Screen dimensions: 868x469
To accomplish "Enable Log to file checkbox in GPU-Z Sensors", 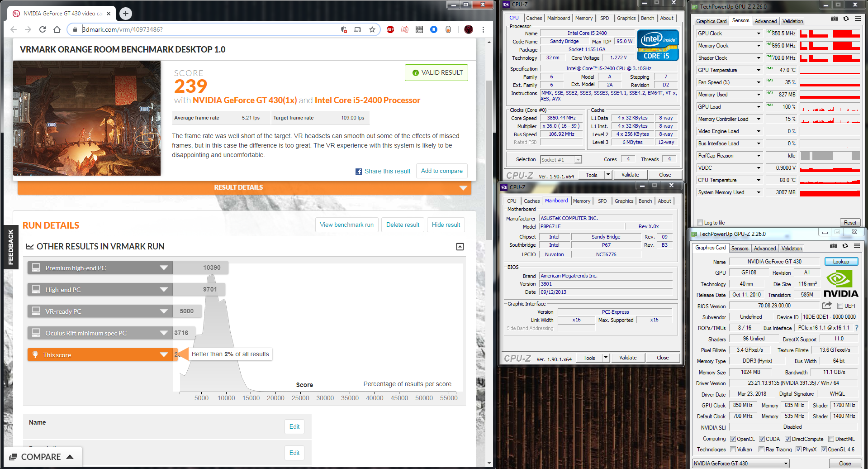I will coord(700,223).
